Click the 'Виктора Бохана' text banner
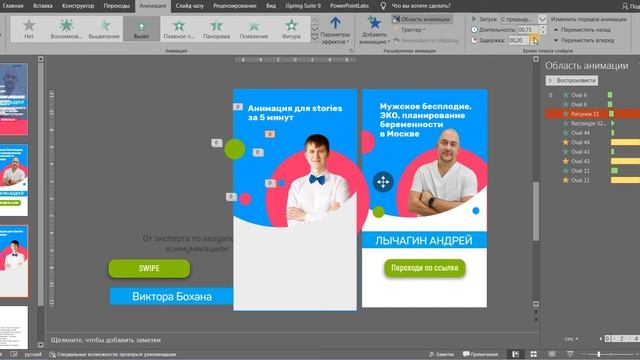The image size is (640, 360). click(171, 296)
